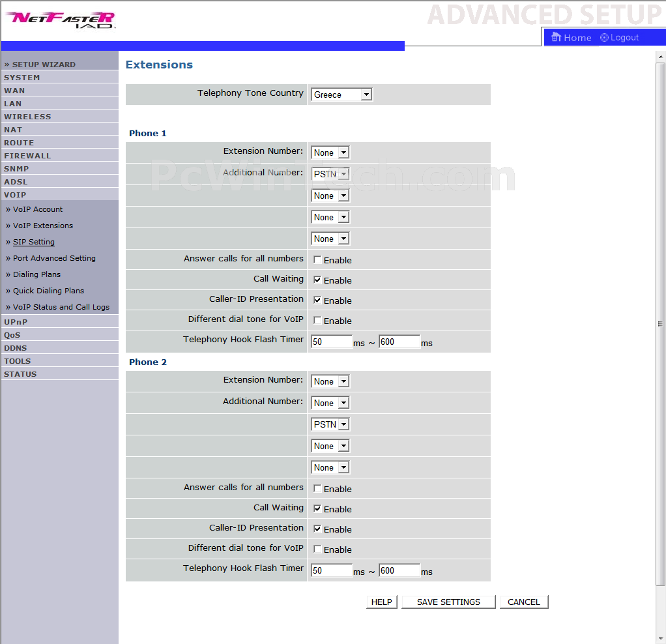Screen dimensions: 666x644
Task: Enable Answer calls for all numbers for Phone 1
Action: pos(317,260)
